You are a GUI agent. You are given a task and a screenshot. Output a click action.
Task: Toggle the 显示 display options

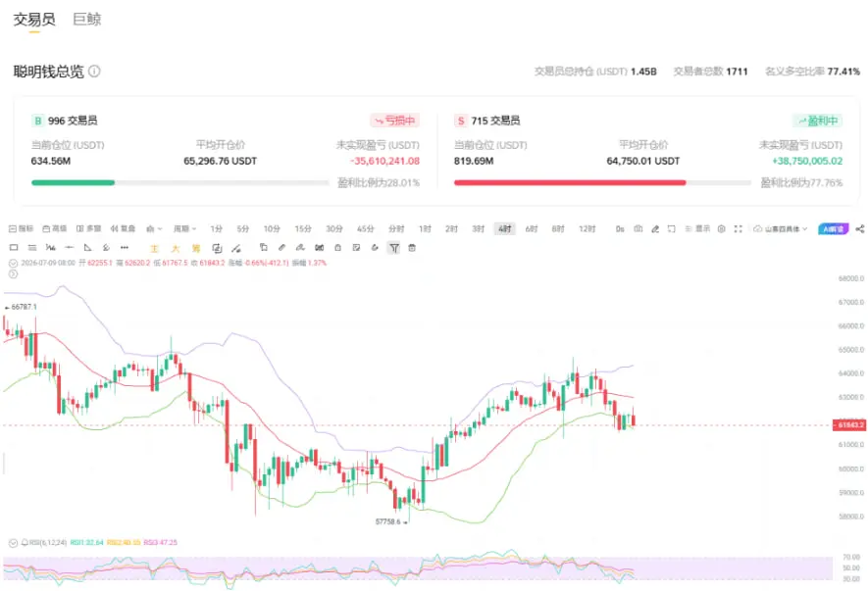click(x=697, y=228)
